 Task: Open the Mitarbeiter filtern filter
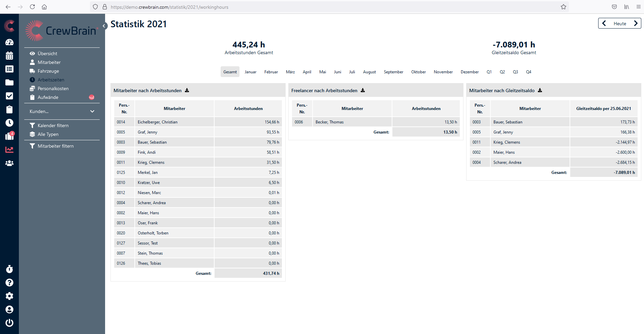56,146
